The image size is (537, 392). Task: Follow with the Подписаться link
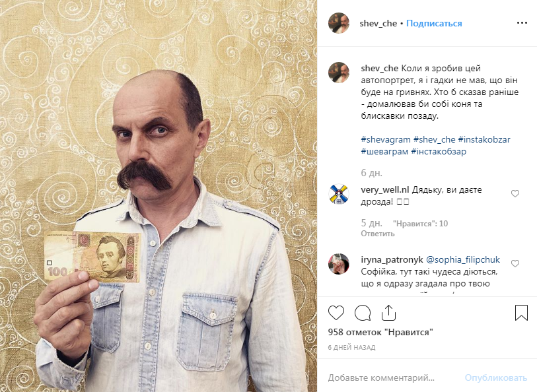[434, 23]
